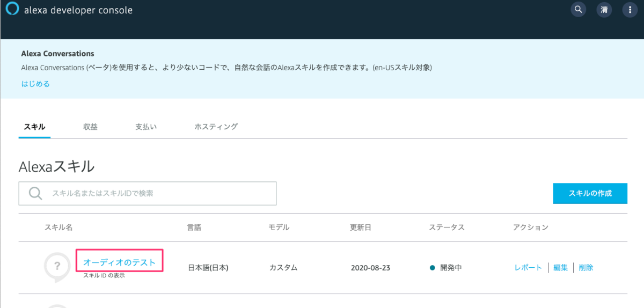Click the Alexaスキル page heading
The height and width of the screenshot is (308, 644).
[x=56, y=166]
